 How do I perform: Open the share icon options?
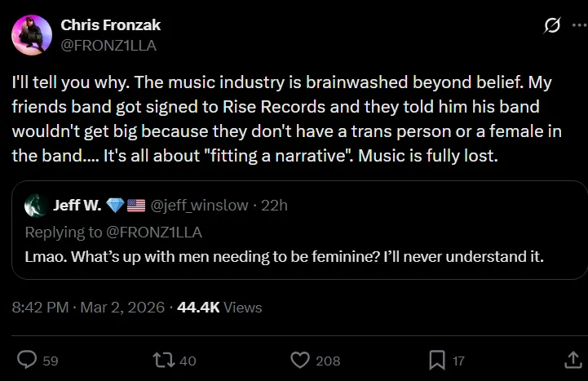tap(573, 360)
